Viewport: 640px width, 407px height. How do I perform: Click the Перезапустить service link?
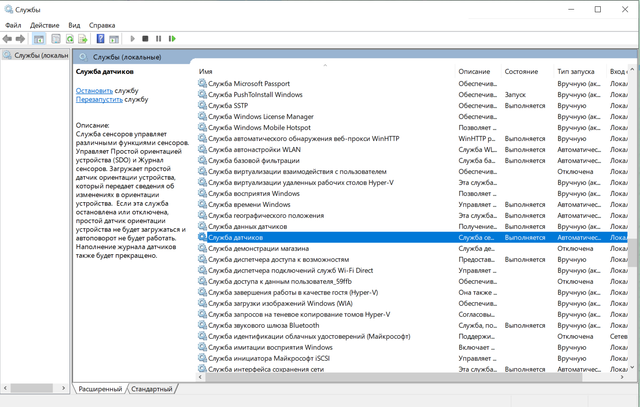coord(99,99)
